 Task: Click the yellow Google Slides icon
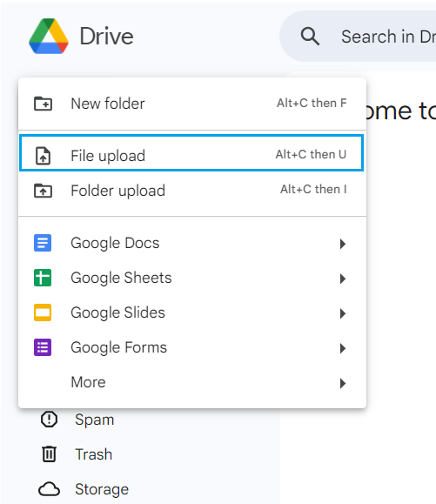[43, 312]
